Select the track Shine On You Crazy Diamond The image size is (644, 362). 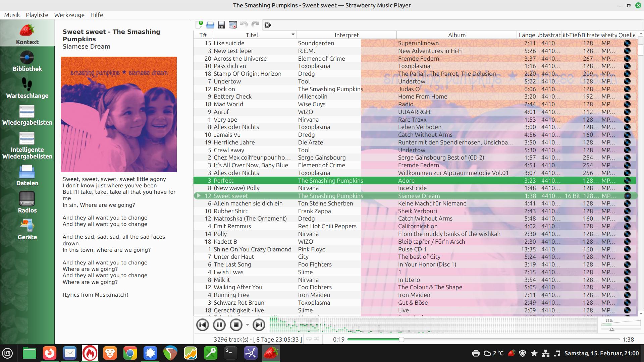click(x=252, y=249)
